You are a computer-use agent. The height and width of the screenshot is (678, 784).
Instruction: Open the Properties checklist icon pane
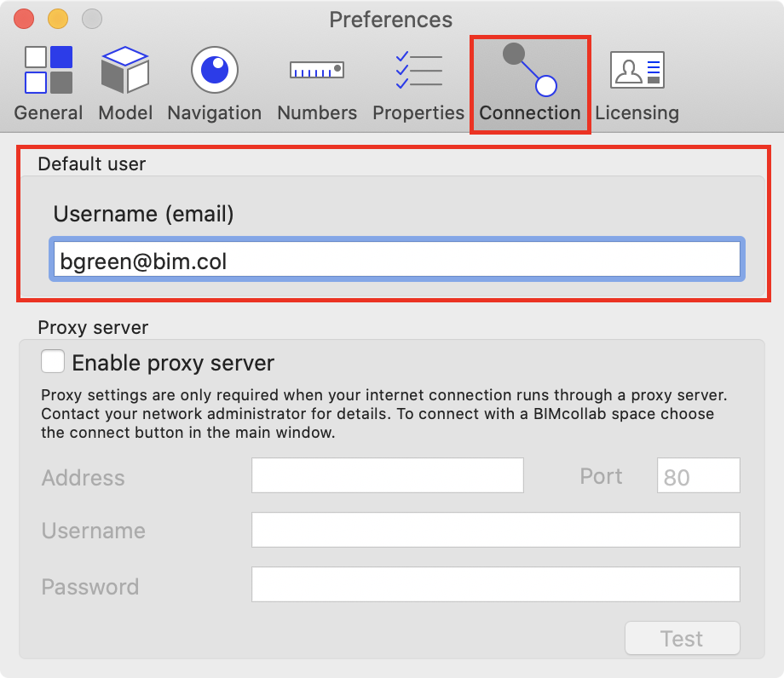point(418,70)
